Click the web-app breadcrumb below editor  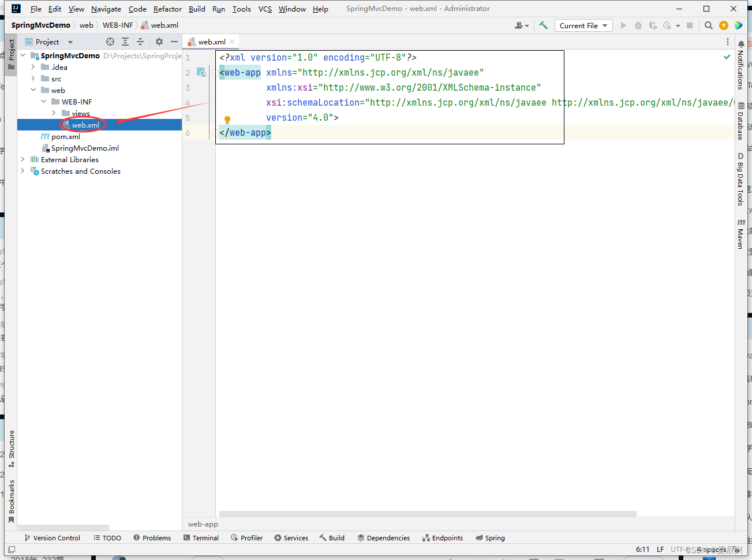pyautogui.click(x=203, y=524)
